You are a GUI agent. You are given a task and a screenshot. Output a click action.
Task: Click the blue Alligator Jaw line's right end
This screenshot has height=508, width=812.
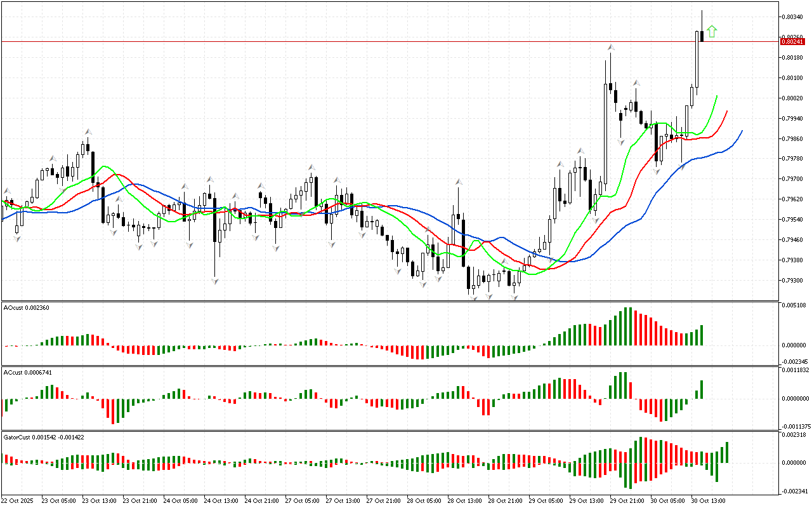[x=742, y=131]
